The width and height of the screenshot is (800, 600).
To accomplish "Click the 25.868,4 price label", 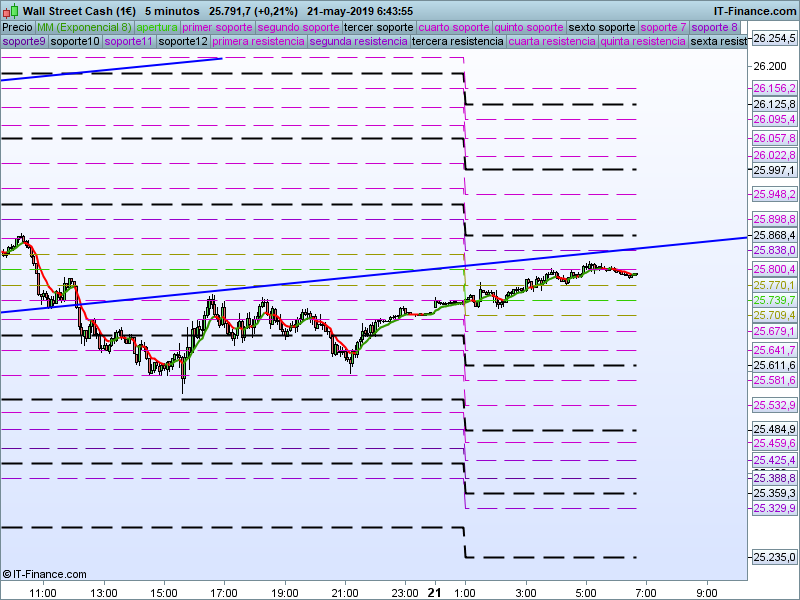I will [x=774, y=235].
